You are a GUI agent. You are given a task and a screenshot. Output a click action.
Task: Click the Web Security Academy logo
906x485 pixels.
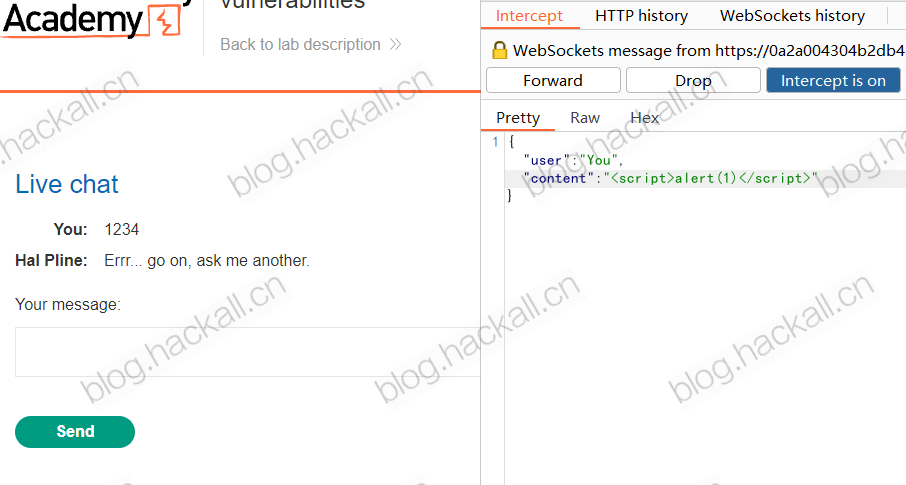point(92,19)
